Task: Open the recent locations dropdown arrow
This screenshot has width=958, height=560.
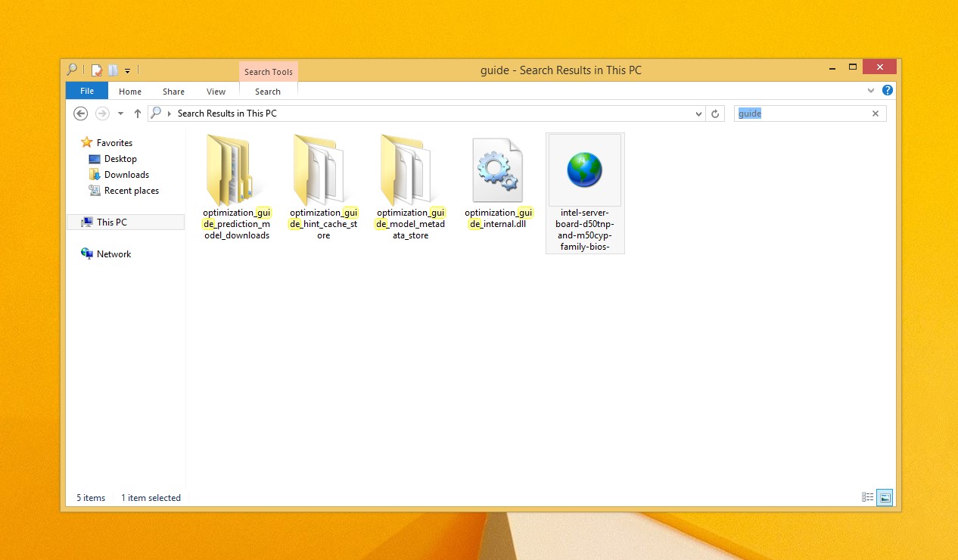Action: [120, 114]
